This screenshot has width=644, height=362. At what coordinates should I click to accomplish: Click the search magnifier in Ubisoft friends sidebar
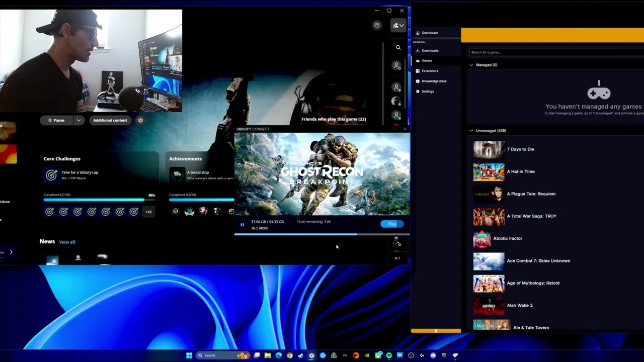click(398, 47)
